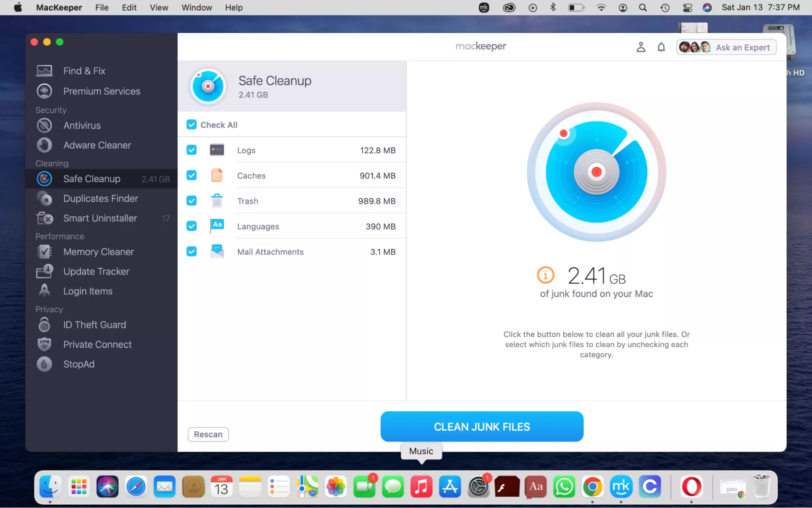
Task: Click the Memory Cleaner icon
Action: [44, 252]
